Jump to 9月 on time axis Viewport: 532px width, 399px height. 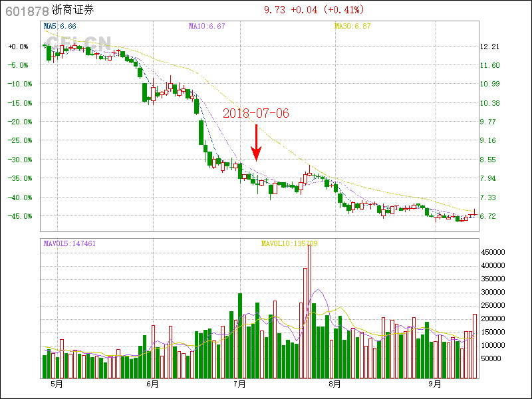[435, 384]
